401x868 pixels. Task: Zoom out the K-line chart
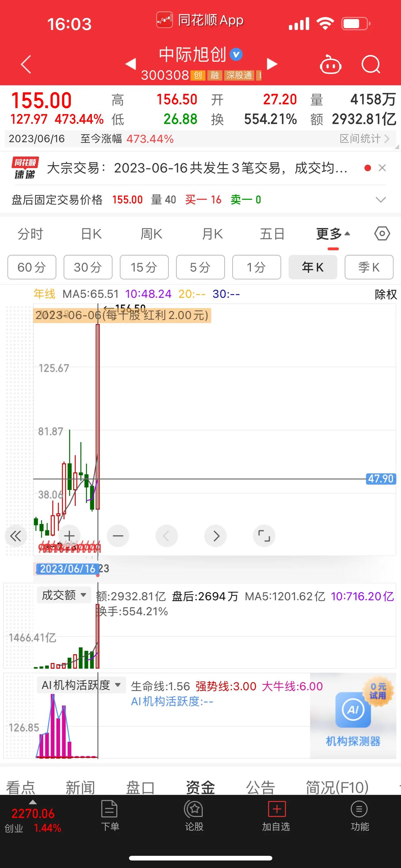(118, 536)
